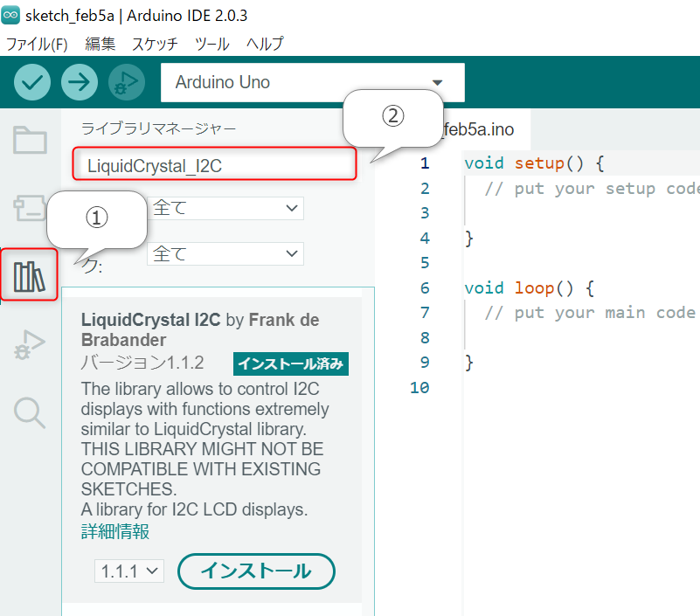The height and width of the screenshot is (616, 700).
Task: Open the ファイル(F) menu
Action: pos(37,45)
